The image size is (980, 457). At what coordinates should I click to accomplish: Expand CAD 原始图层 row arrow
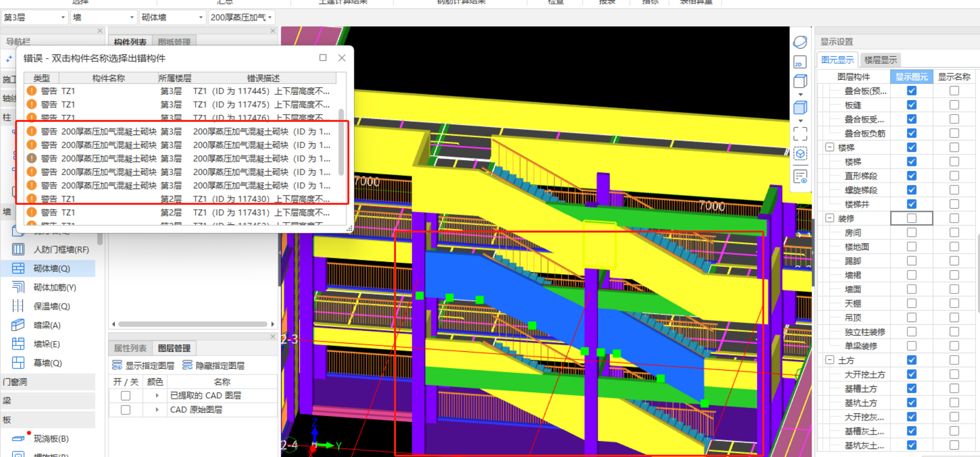tap(157, 410)
